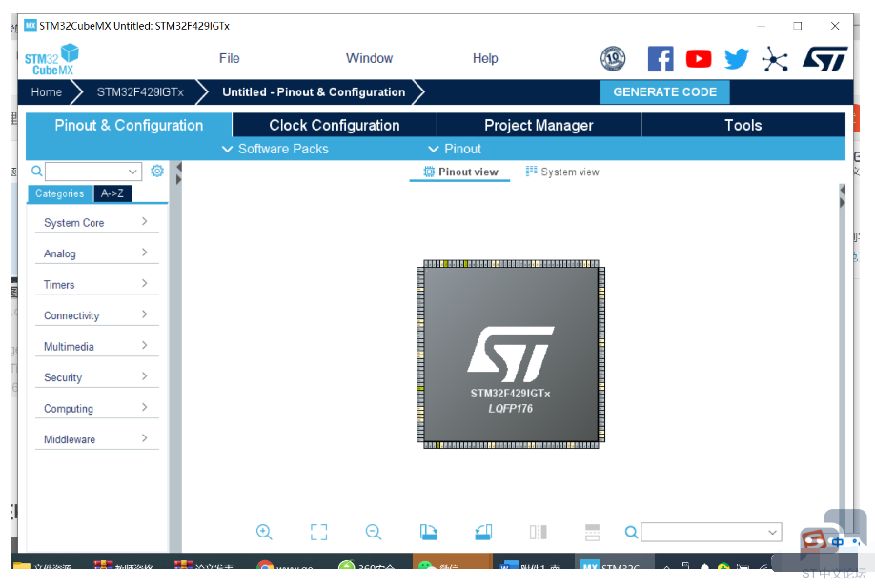Expand the Connectivity category

pyautogui.click(x=95, y=315)
